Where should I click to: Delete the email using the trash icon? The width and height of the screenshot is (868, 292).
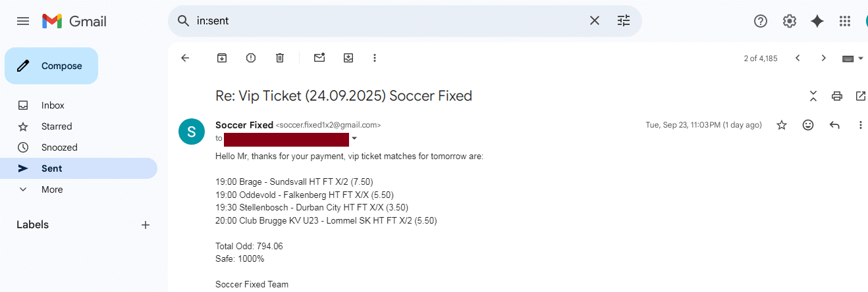pos(280,58)
